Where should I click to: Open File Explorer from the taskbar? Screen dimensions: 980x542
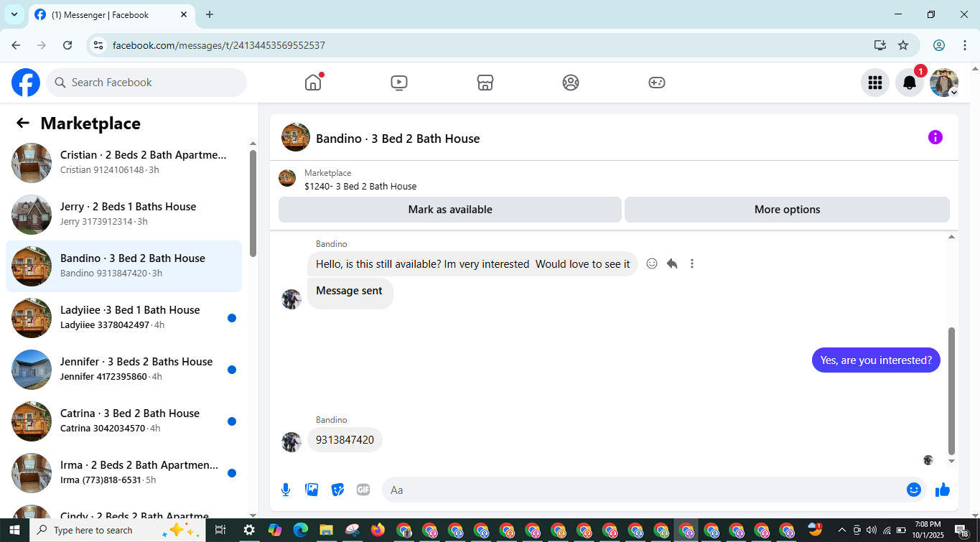(327, 531)
